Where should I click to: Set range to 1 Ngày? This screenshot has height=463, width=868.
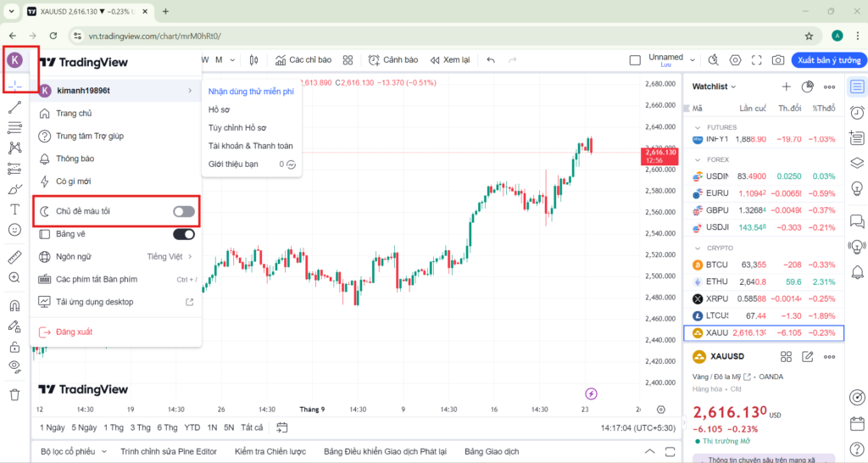pyautogui.click(x=52, y=427)
